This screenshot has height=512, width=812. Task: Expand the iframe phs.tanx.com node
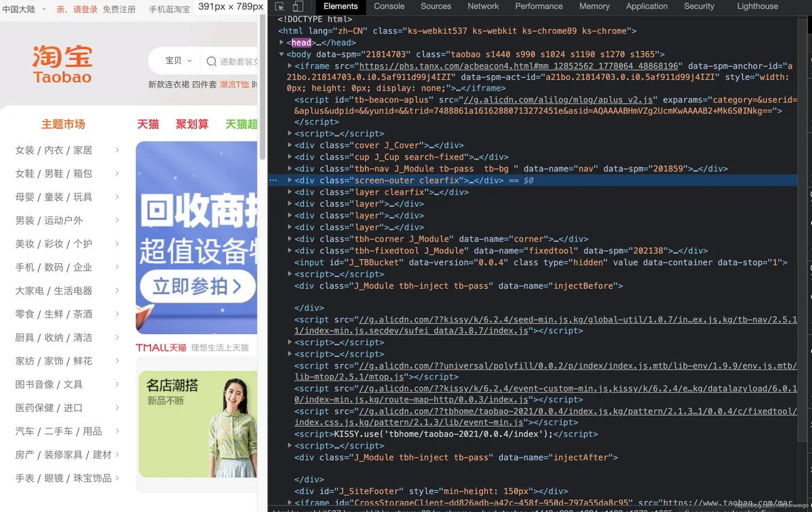click(290, 66)
